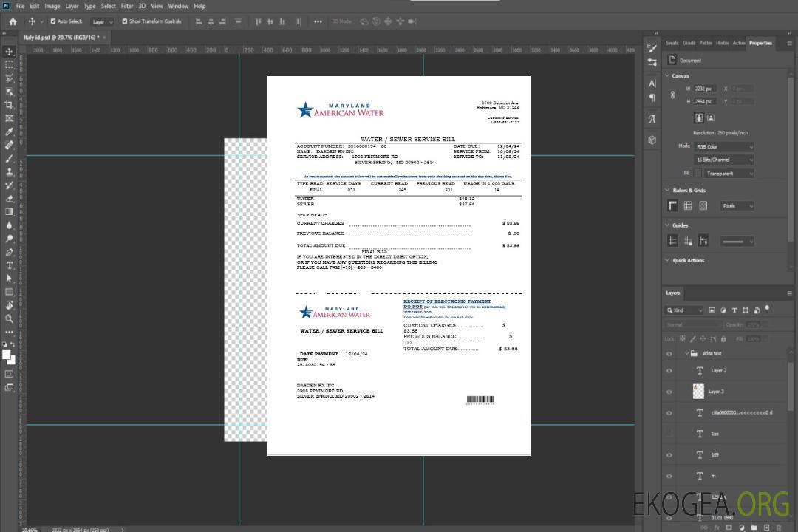The image size is (798, 532).
Task: Hide Layer 3 visibility eye
Action: [669, 392]
